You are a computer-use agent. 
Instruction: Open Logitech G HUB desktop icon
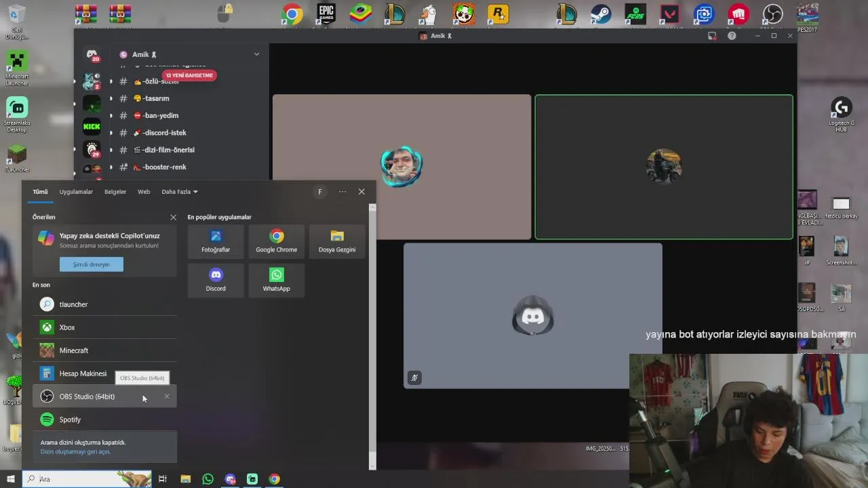[x=841, y=114]
